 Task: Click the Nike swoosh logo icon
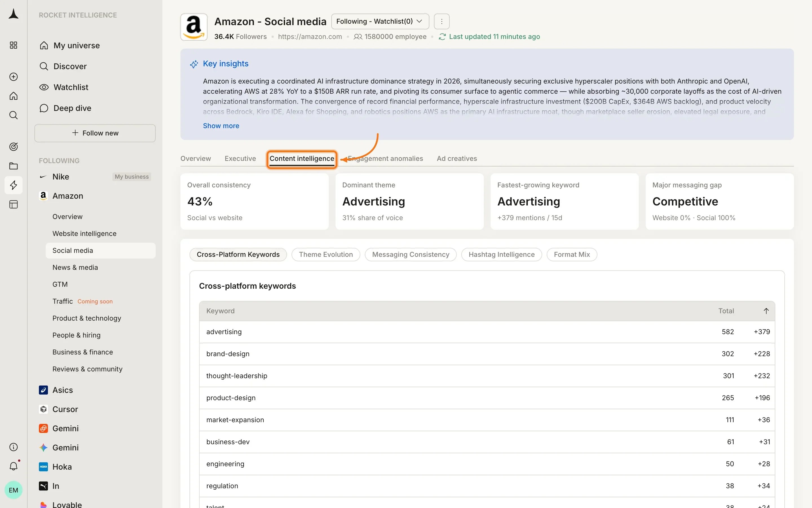point(43,177)
